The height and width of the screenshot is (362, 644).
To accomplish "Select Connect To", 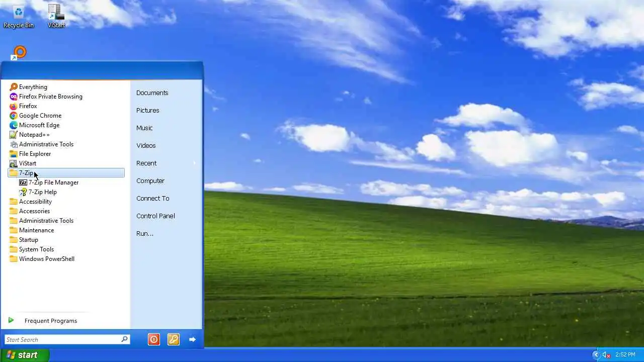I will [152, 199].
